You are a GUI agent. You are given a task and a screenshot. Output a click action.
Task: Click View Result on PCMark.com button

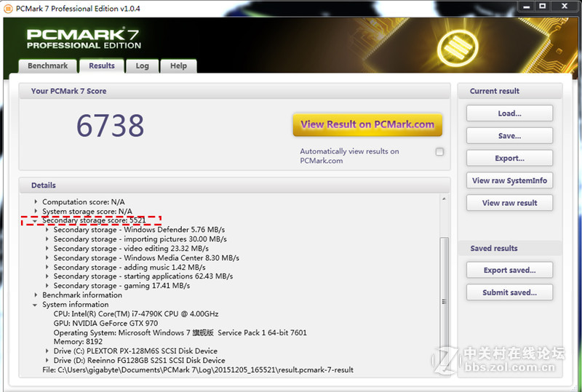tap(367, 124)
